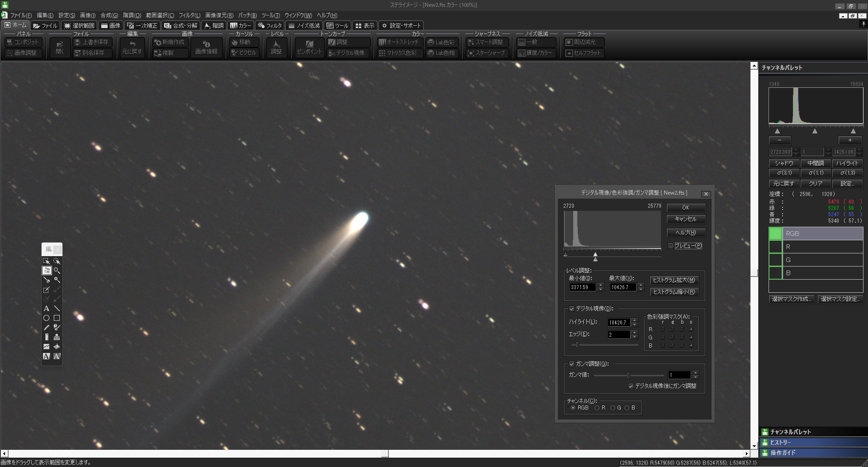Uncheck the ガンマ調整 checkbox
The height and width of the screenshot is (467, 868).
[571, 364]
